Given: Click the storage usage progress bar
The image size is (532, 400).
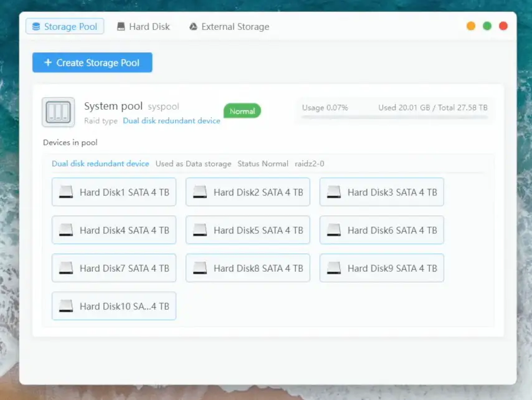Looking at the screenshot, I should click(x=394, y=117).
